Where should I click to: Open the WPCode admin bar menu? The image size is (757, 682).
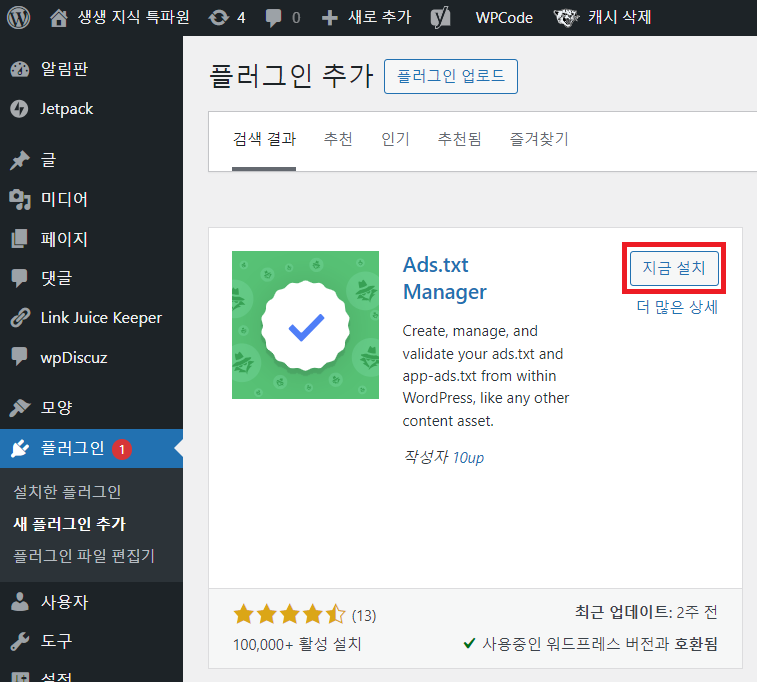(x=504, y=18)
